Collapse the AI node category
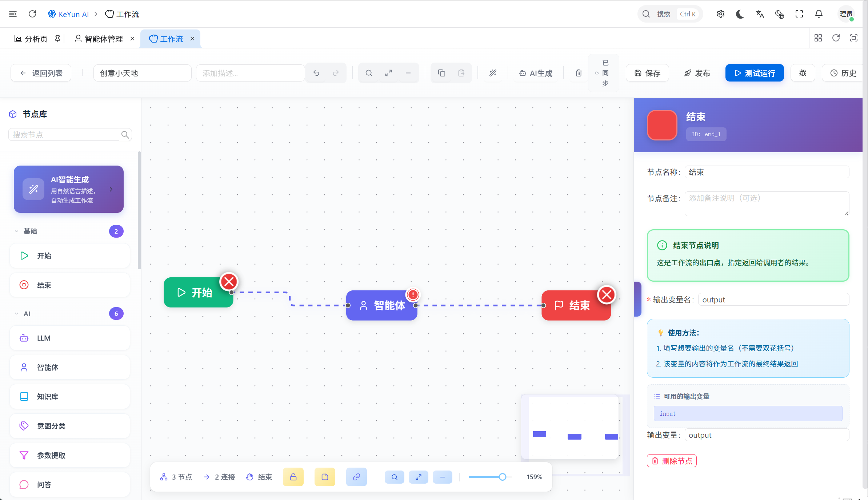 click(16, 314)
